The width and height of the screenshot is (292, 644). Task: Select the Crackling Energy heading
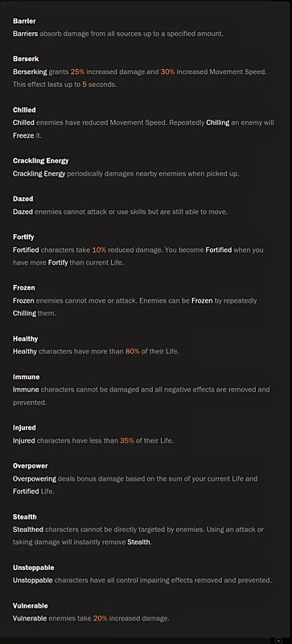click(41, 160)
